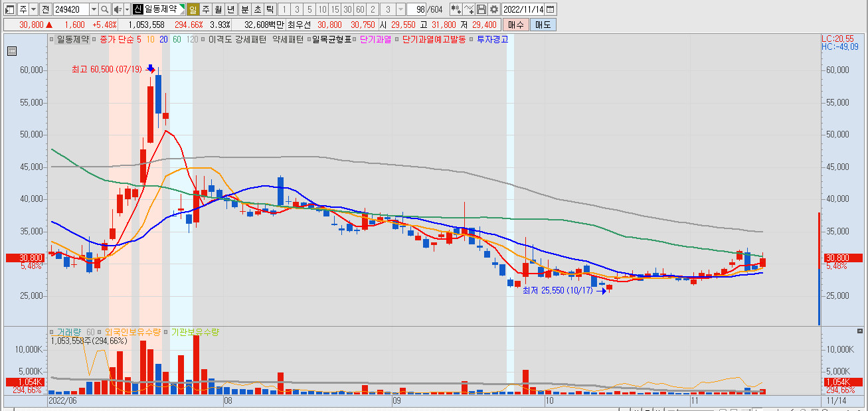Screen dimensions: 868x411
Task: Expand the dropdown arrow beside speaker icon
Action: click(x=127, y=9)
